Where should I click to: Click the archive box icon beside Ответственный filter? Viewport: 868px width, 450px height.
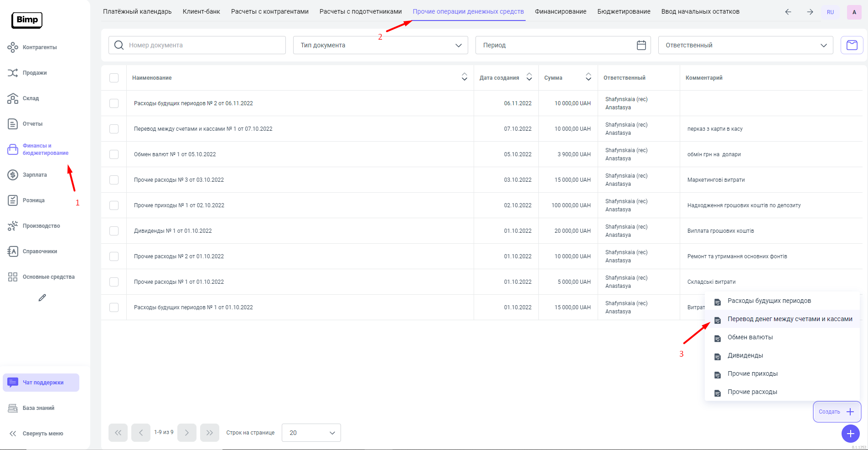(x=852, y=45)
